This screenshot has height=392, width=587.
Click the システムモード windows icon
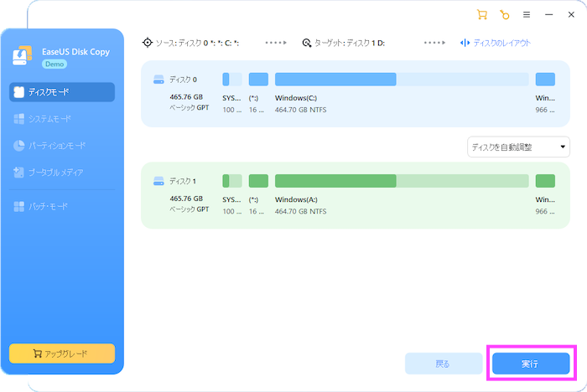click(x=18, y=119)
